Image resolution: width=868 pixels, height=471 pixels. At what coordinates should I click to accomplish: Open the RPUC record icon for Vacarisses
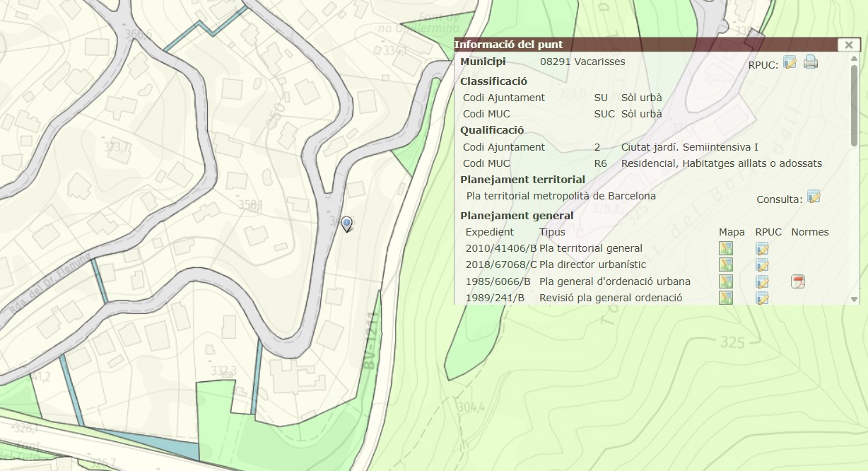click(x=790, y=62)
